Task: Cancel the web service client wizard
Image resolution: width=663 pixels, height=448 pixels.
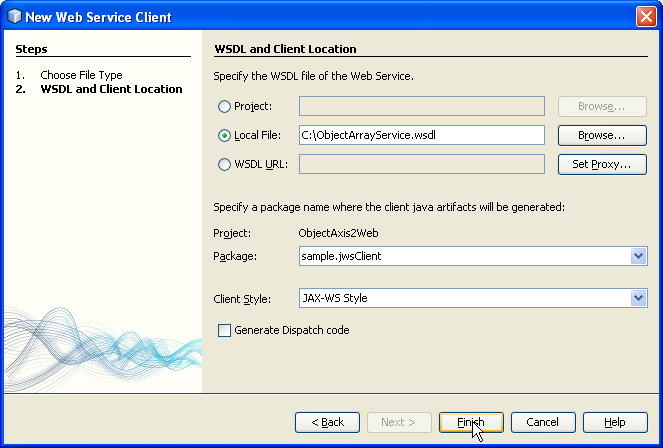Action: click(543, 422)
